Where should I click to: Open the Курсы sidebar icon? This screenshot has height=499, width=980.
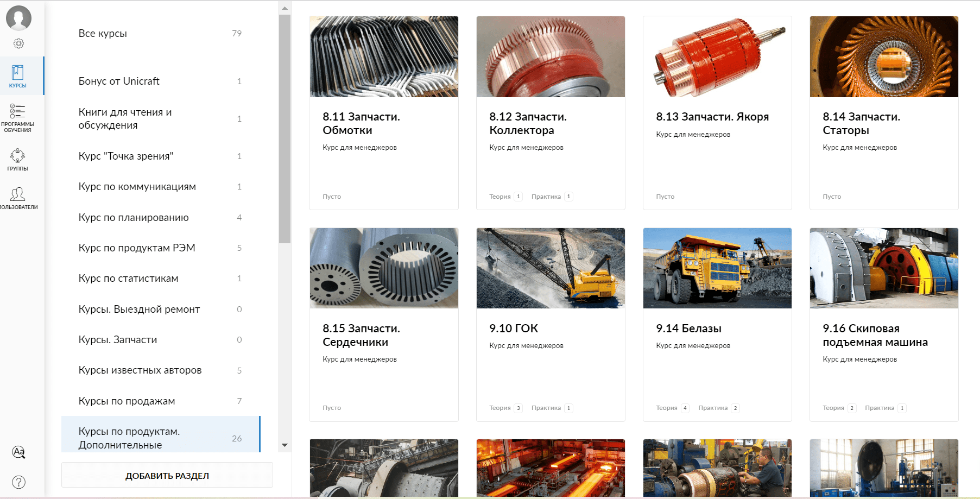pos(18,76)
